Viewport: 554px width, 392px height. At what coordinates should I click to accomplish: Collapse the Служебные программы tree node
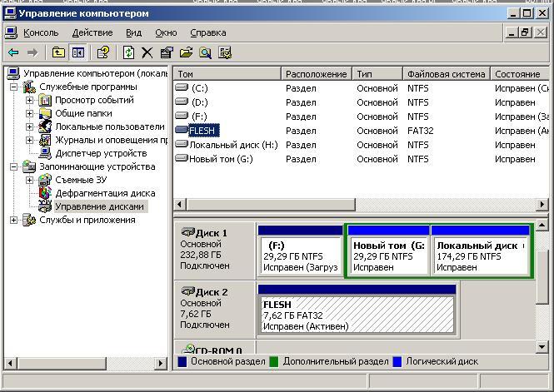pyautogui.click(x=14, y=87)
